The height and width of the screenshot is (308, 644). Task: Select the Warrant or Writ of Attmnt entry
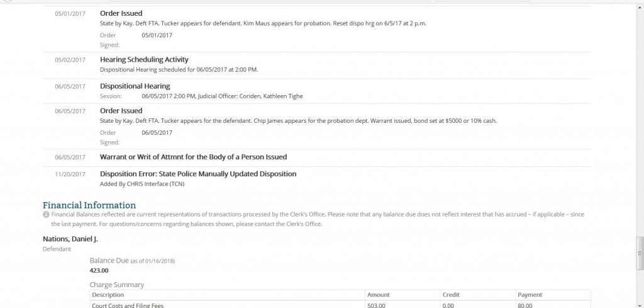193,157
